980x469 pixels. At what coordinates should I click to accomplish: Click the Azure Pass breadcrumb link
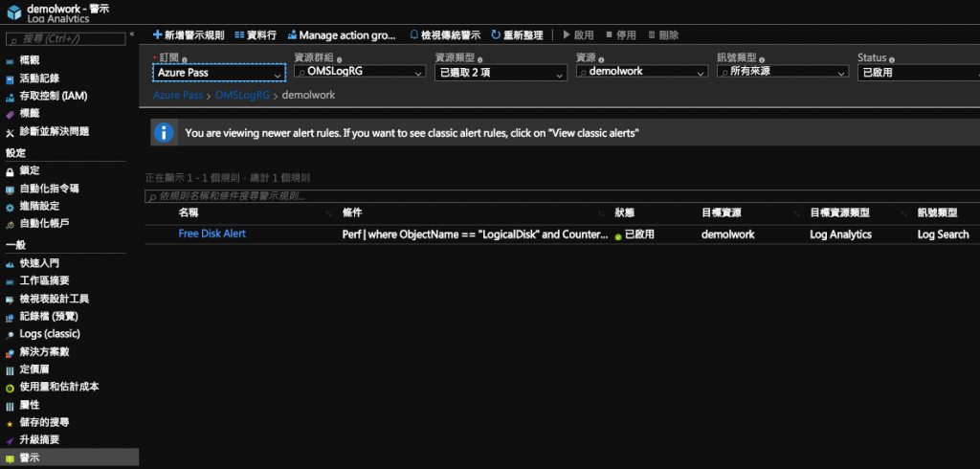177,96
